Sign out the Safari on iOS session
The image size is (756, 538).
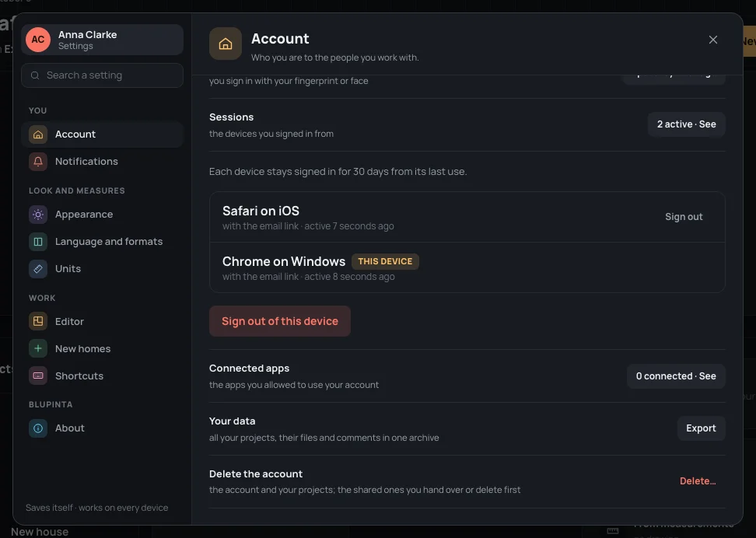pos(684,217)
